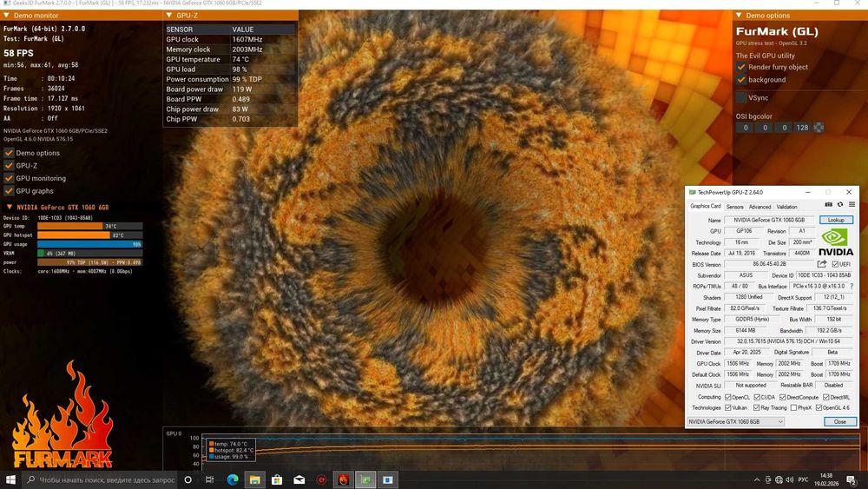The width and height of the screenshot is (868, 489).
Task: Click the FurMark flame logo
Action: 62,415
